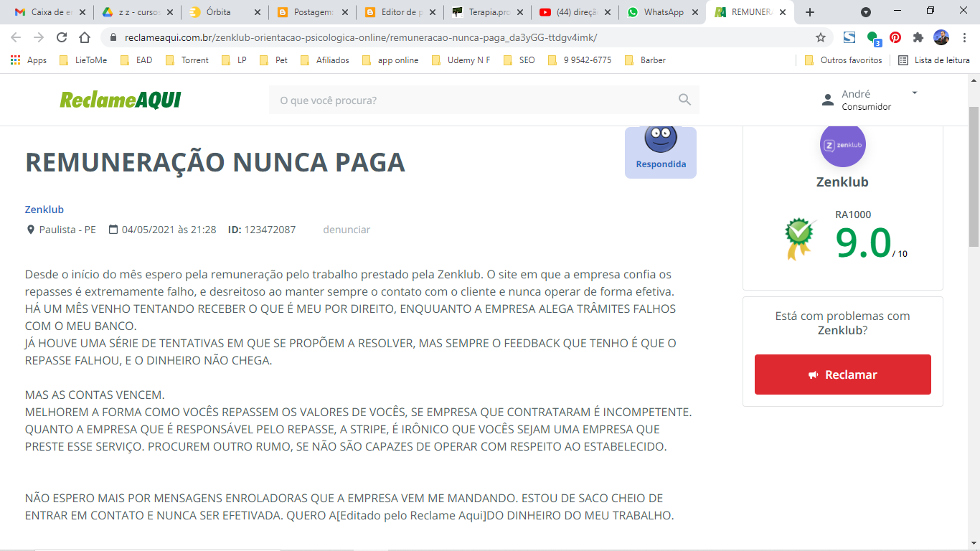Select the Órbita browser tab
This screenshot has height=551, width=980.
tap(225, 12)
